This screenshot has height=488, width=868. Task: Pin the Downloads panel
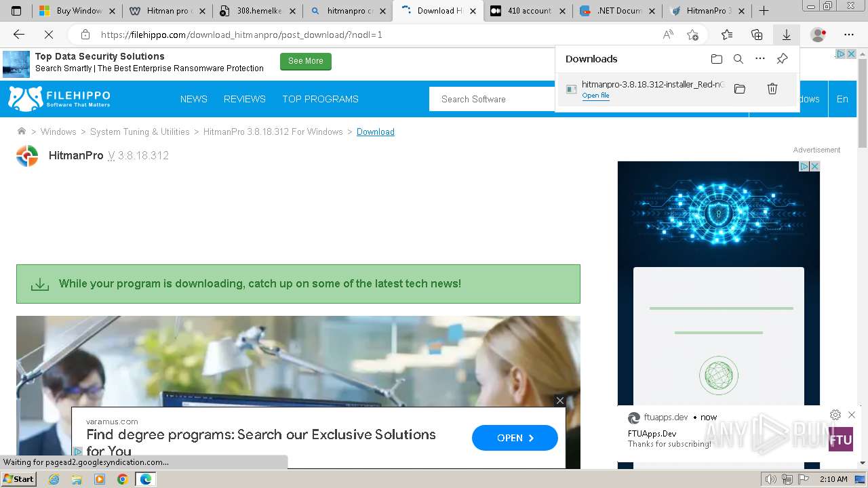(782, 59)
